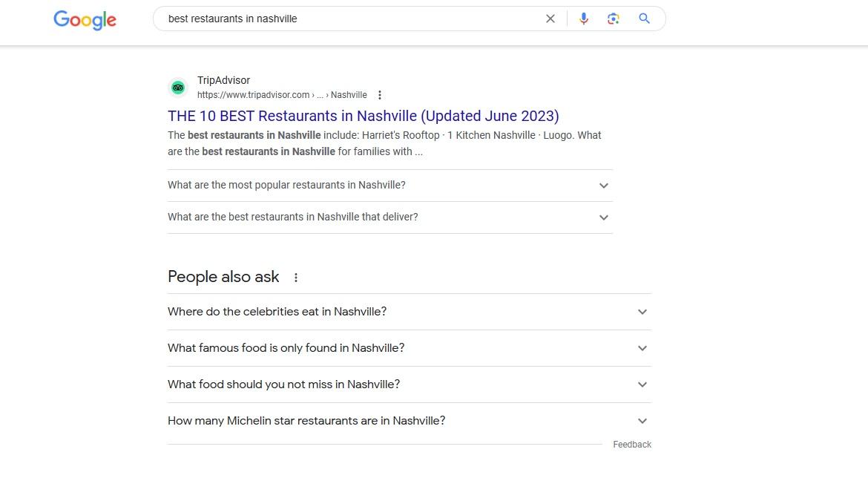
Task: Open the People also ask options menu
Action: [x=295, y=276]
